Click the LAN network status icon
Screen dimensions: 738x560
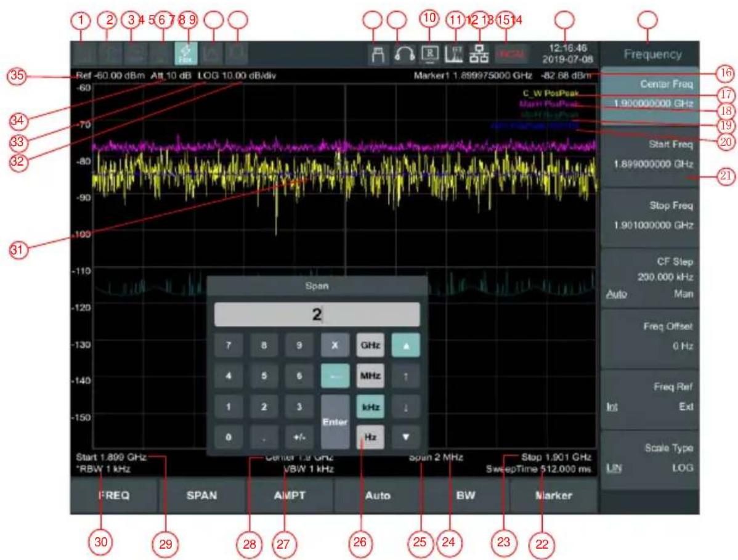(479, 54)
